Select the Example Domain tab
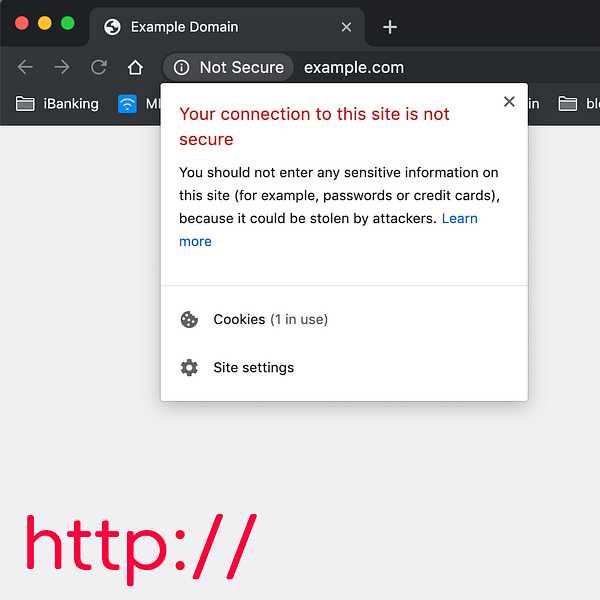The image size is (600, 600). tap(227, 27)
